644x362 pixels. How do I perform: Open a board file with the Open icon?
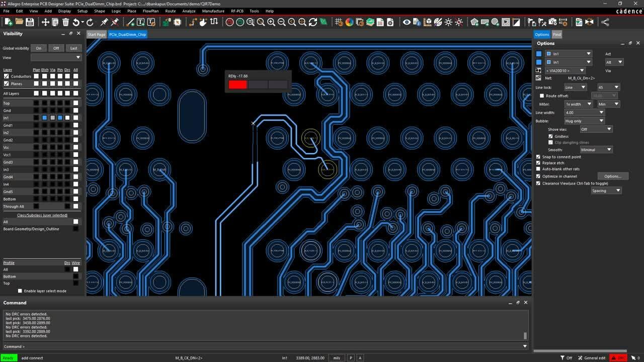click(19, 22)
